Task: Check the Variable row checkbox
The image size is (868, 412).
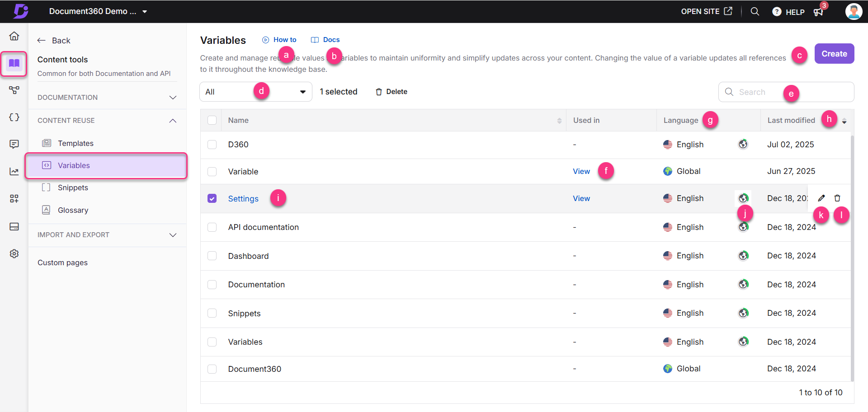Action: click(212, 172)
